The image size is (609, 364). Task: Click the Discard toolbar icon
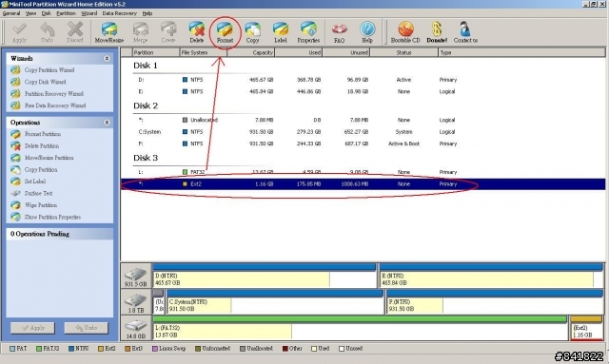75,32
